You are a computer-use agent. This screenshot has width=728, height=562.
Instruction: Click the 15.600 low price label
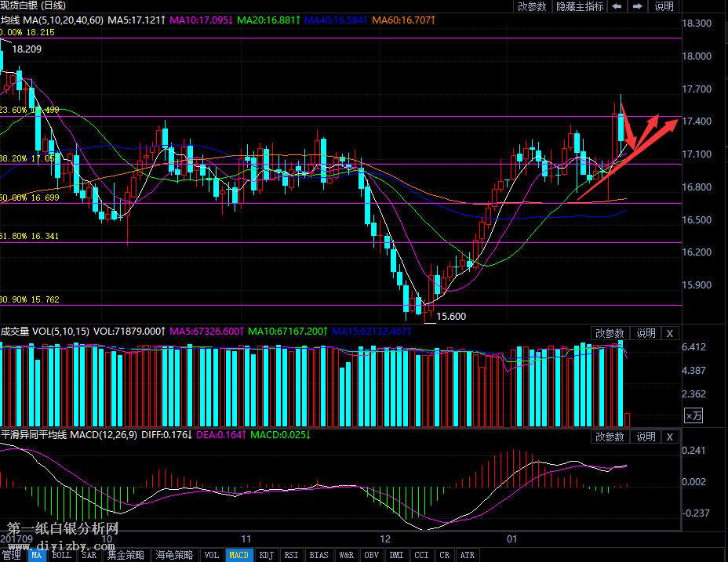click(x=451, y=316)
